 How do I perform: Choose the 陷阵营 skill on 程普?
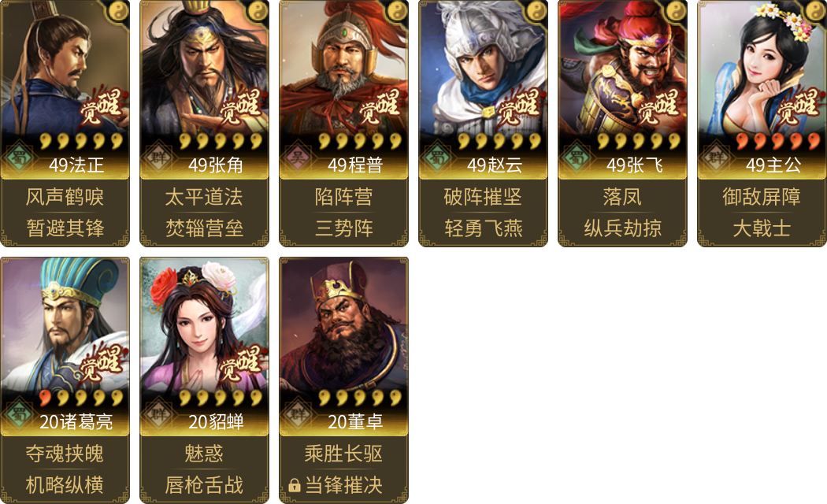[x=344, y=197]
